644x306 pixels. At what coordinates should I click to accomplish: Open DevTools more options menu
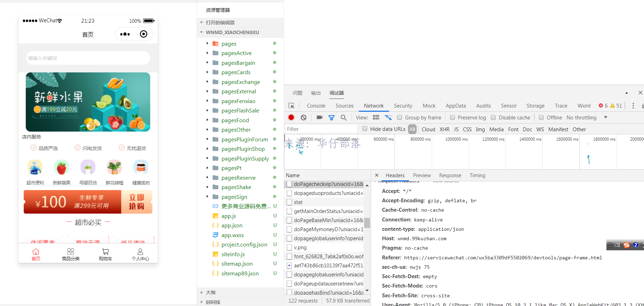[x=633, y=105]
